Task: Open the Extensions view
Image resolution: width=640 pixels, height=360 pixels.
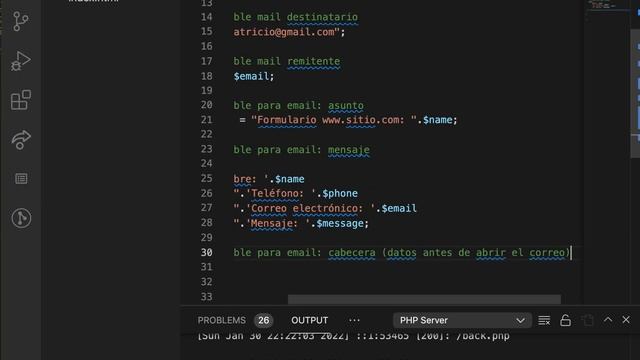Action: [21, 100]
